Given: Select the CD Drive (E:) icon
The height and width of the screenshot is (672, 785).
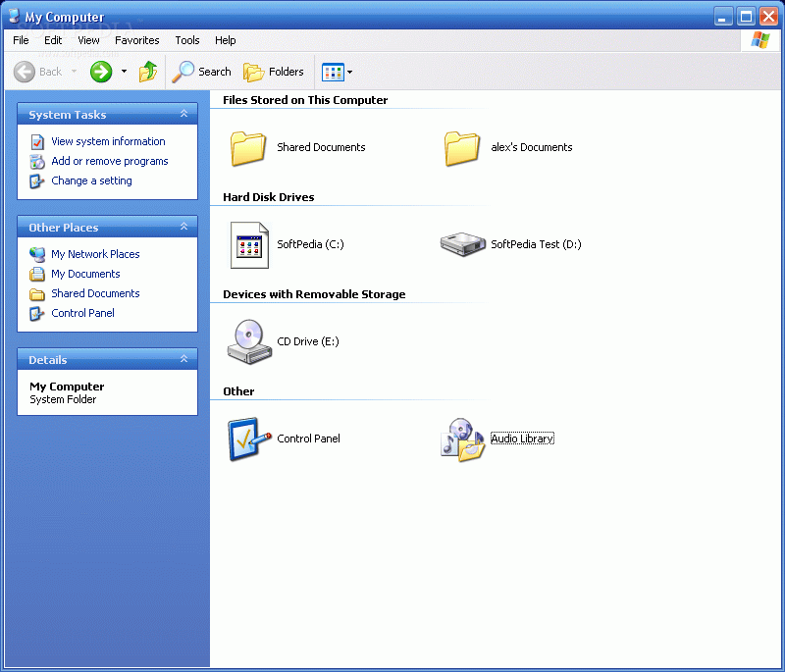Looking at the screenshot, I should (x=249, y=341).
